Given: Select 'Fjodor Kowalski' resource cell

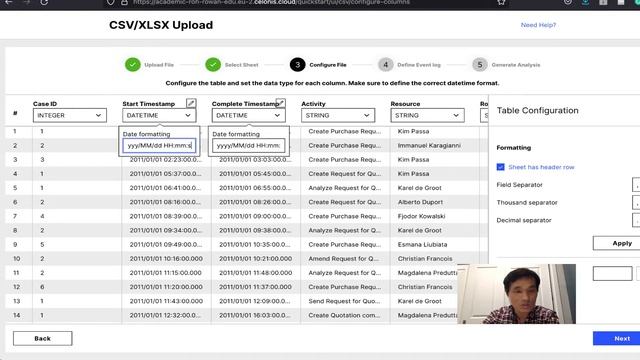Looking at the screenshot, I should tap(421, 216).
